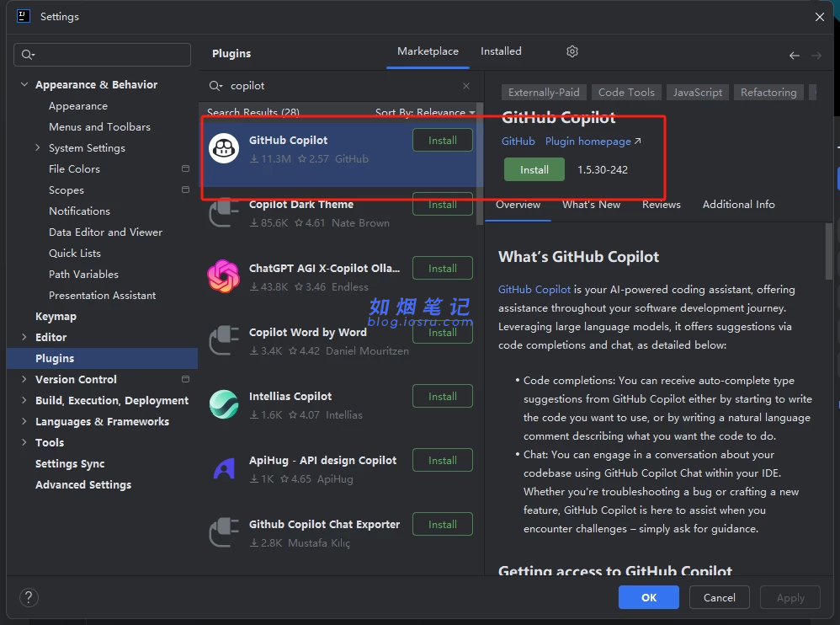Screen dimensions: 840x625
Task: Open the help question mark icon
Action: point(29,597)
